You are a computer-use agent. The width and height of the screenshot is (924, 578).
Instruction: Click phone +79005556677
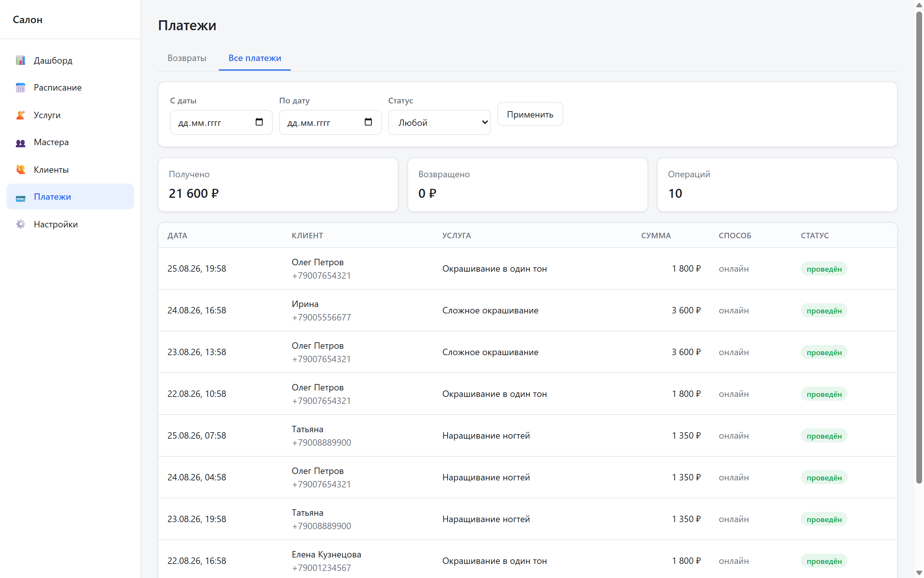click(321, 317)
